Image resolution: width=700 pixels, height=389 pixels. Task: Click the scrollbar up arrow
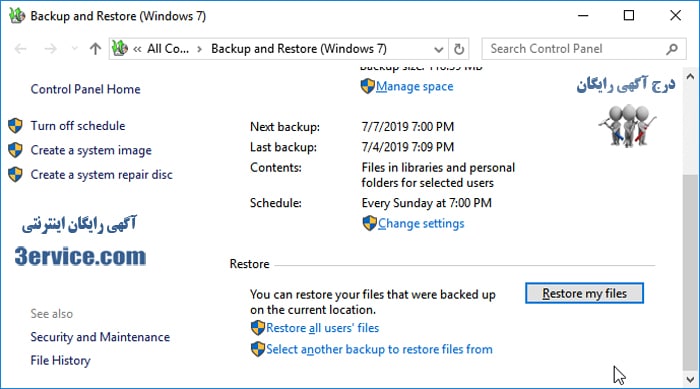click(690, 76)
